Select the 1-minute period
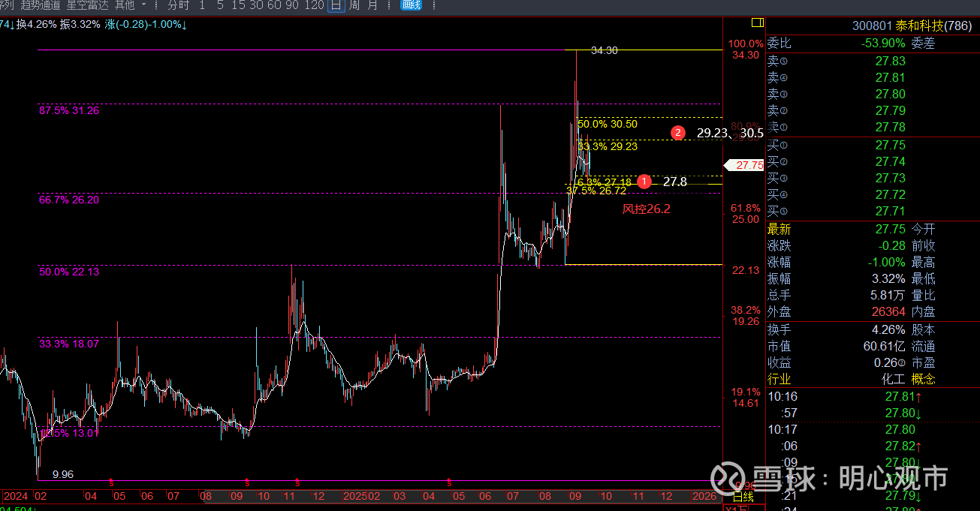Image resolution: width=980 pixels, height=511 pixels. (202, 5)
